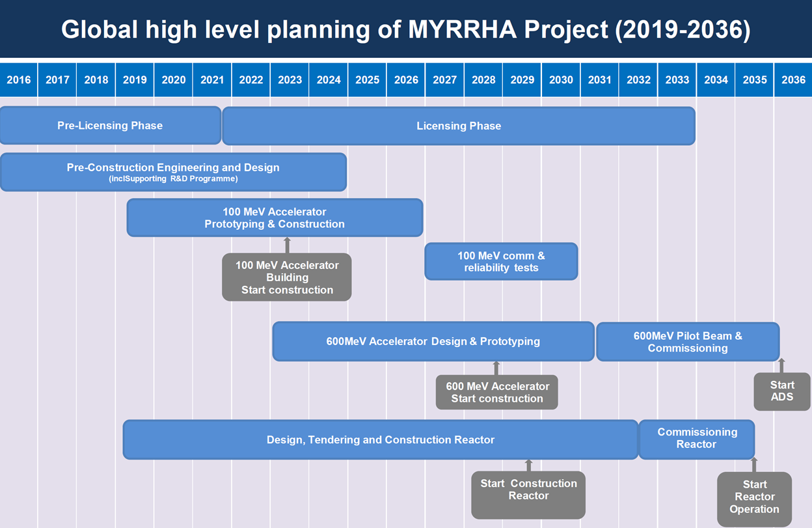Select the 2024 year header
The image size is (812, 528).
click(x=329, y=79)
